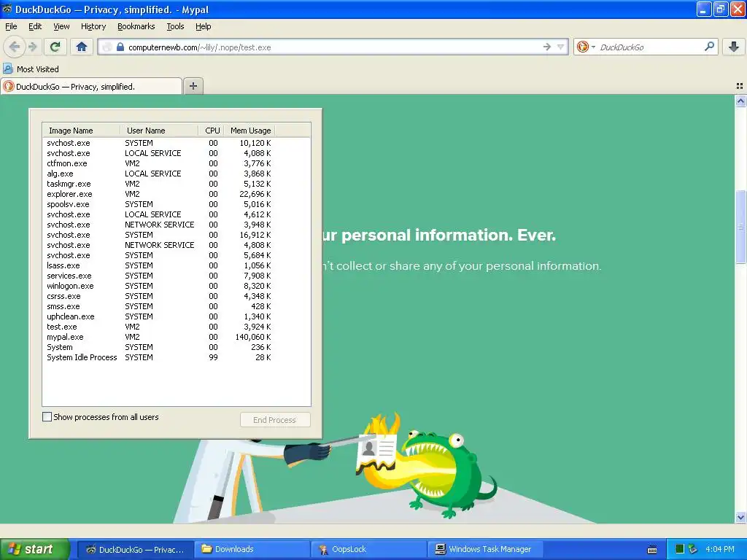Click the network connection tray icon
Image resolution: width=747 pixels, height=560 pixels.
(x=692, y=549)
